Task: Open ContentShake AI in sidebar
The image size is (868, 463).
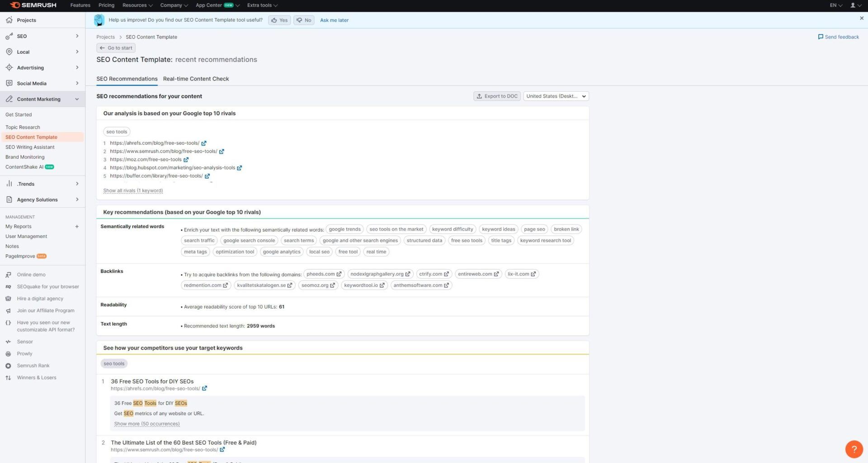Action: [x=29, y=167]
